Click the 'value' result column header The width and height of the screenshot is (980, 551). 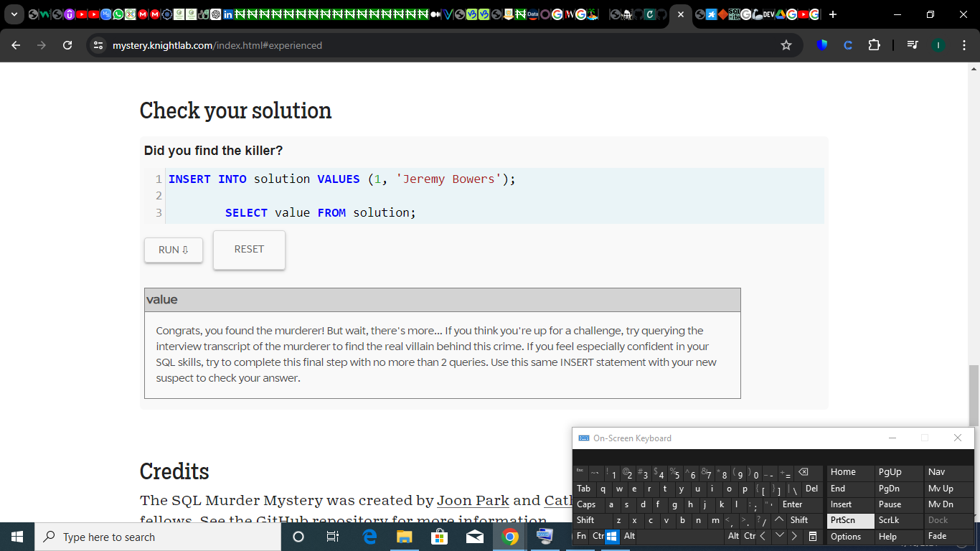[x=442, y=300]
